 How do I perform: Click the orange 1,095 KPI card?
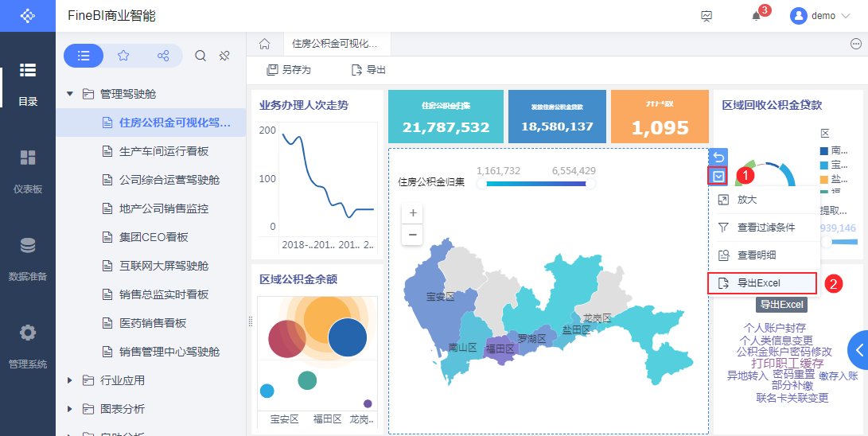coord(660,117)
